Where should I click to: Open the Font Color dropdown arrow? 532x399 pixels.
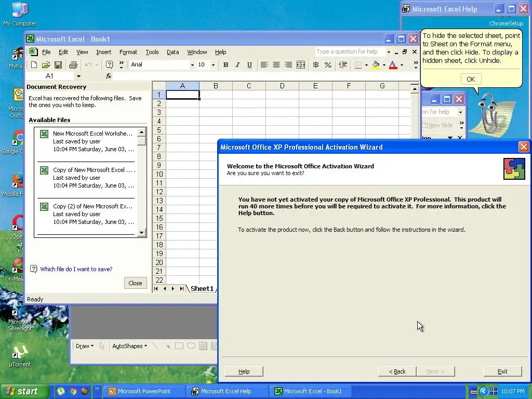[402, 65]
